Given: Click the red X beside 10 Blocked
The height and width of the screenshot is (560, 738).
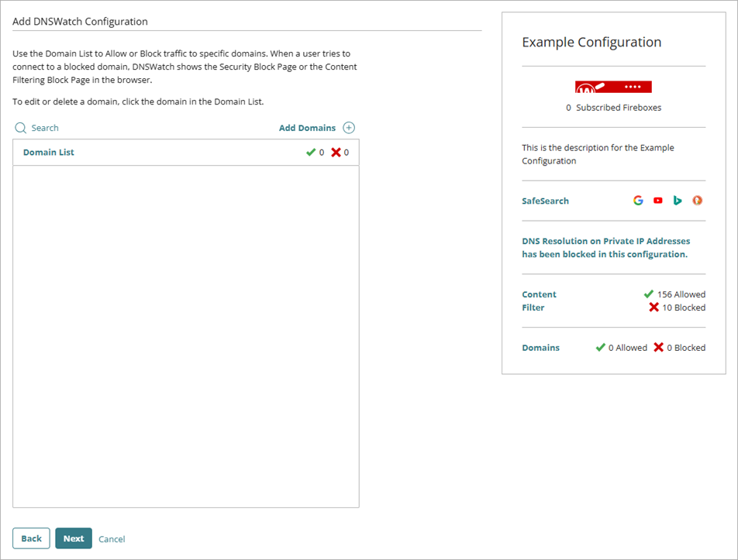Looking at the screenshot, I should (x=654, y=307).
